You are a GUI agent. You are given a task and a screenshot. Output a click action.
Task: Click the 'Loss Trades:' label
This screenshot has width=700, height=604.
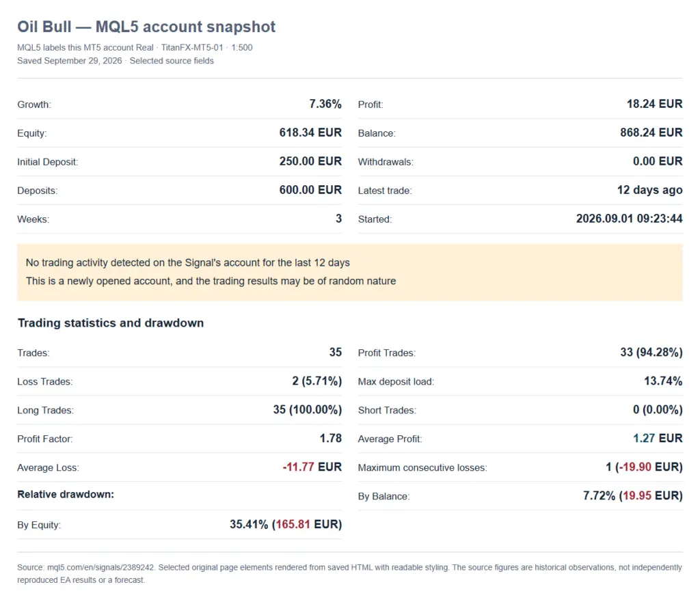pyautogui.click(x=45, y=381)
